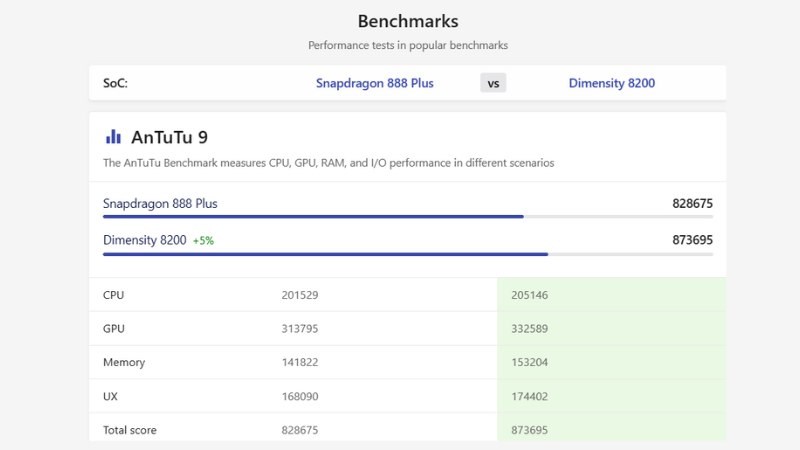Click the Dimensity 8200 score bar
Screen dimensions: 800x450
tap(325, 254)
